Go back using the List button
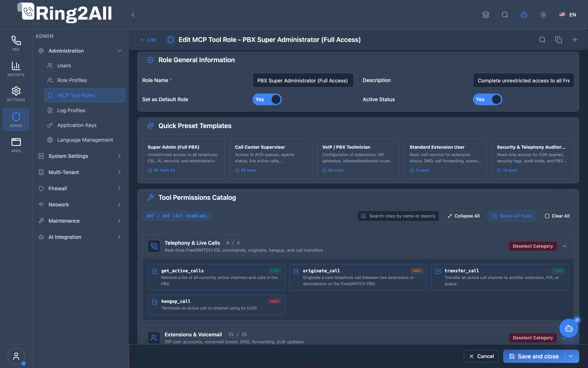The height and width of the screenshot is (368, 588). click(x=148, y=40)
